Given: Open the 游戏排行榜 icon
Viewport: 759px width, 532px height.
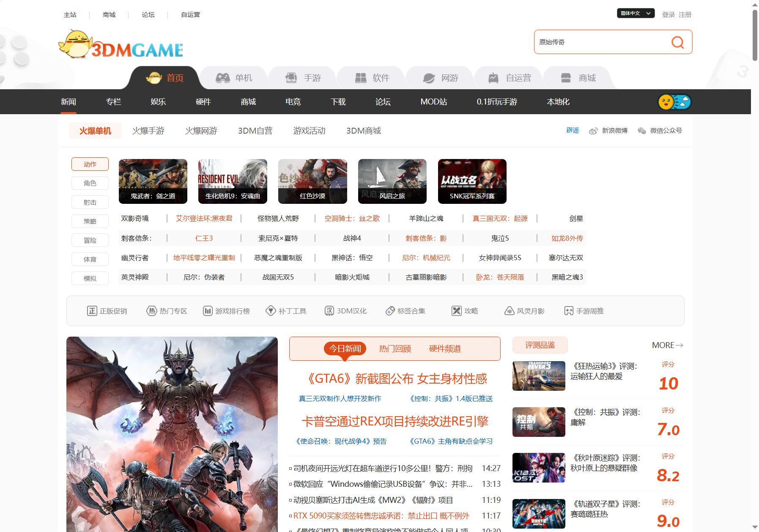Looking at the screenshot, I should (x=207, y=311).
